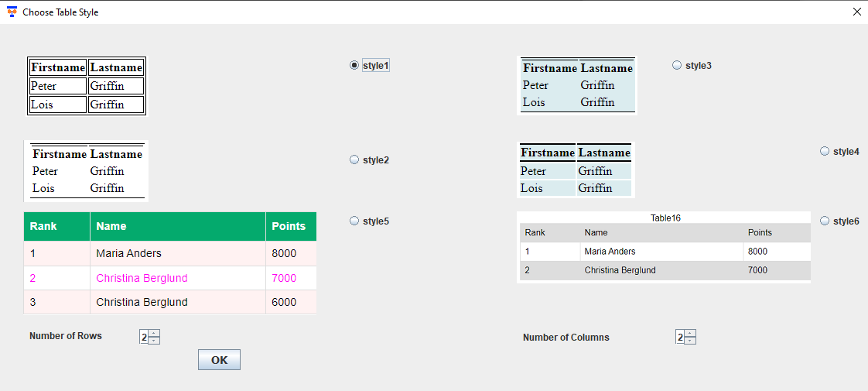The width and height of the screenshot is (868, 391).
Task: Increase the Number of Columns spinner
Action: [690, 334]
